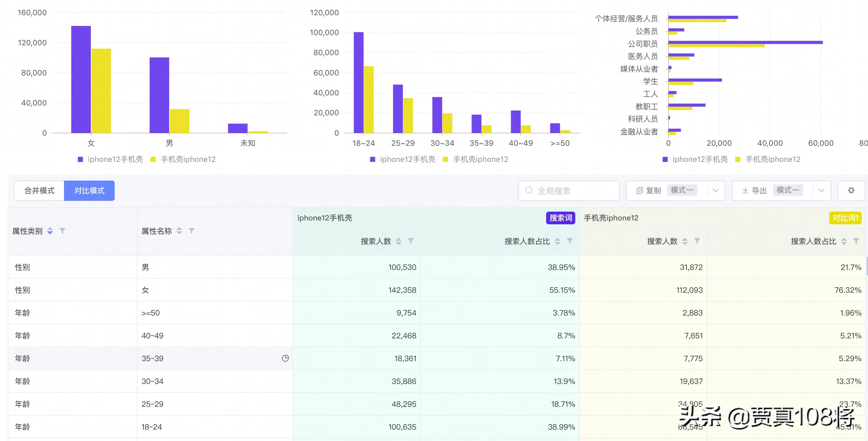This screenshot has height=441, width=868.
Task: Switch to the 合并模式 tab
Action: tap(39, 190)
